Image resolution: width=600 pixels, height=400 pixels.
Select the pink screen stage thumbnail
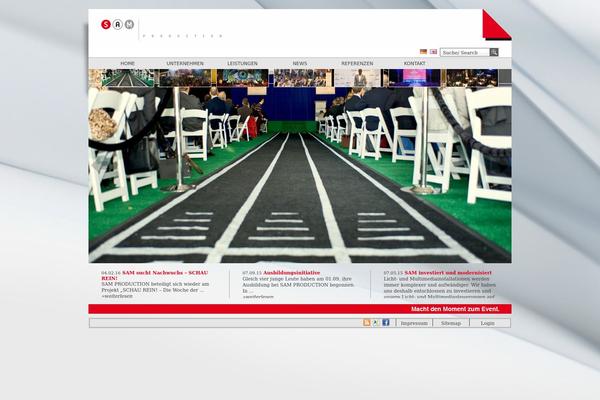pos(412,78)
